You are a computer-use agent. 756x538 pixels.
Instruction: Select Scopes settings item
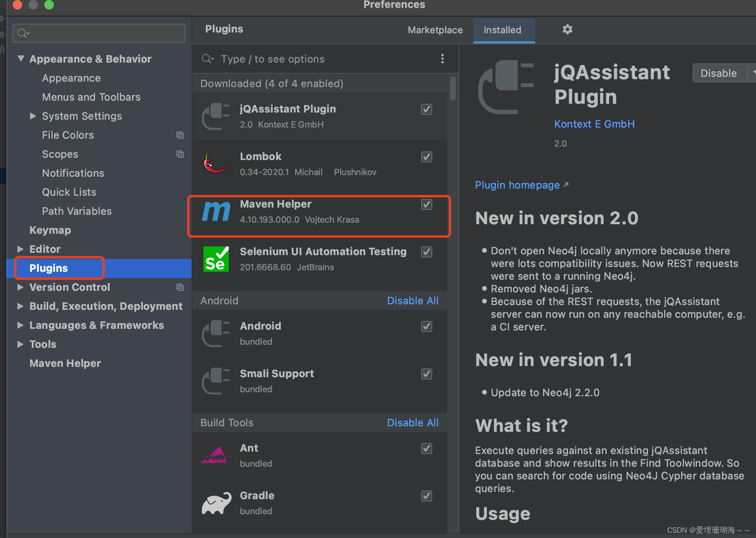coord(60,154)
